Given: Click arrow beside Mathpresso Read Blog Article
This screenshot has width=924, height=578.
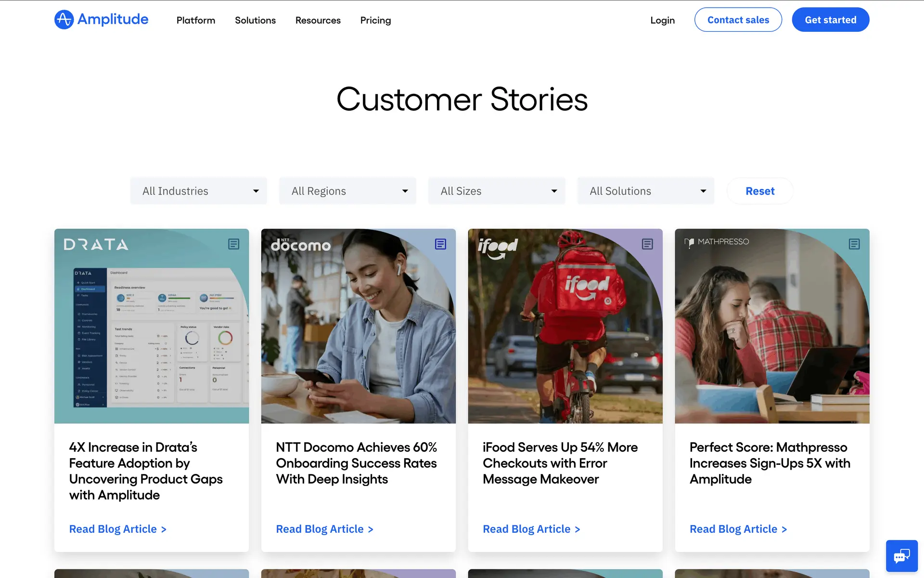Looking at the screenshot, I should point(784,529).
